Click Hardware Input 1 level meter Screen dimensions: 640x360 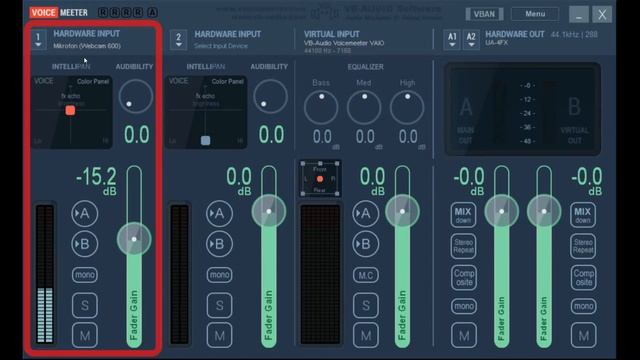[x=45, y=274]
